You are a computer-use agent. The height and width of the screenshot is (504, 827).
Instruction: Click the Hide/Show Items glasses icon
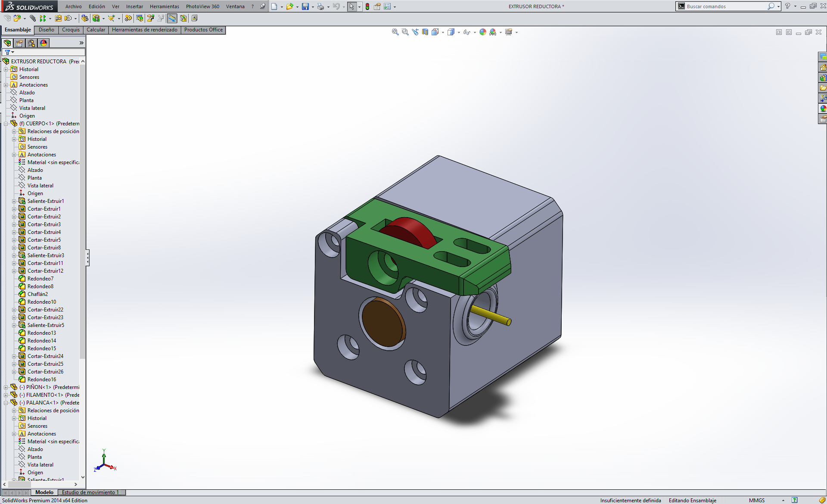tap(466, 32)
